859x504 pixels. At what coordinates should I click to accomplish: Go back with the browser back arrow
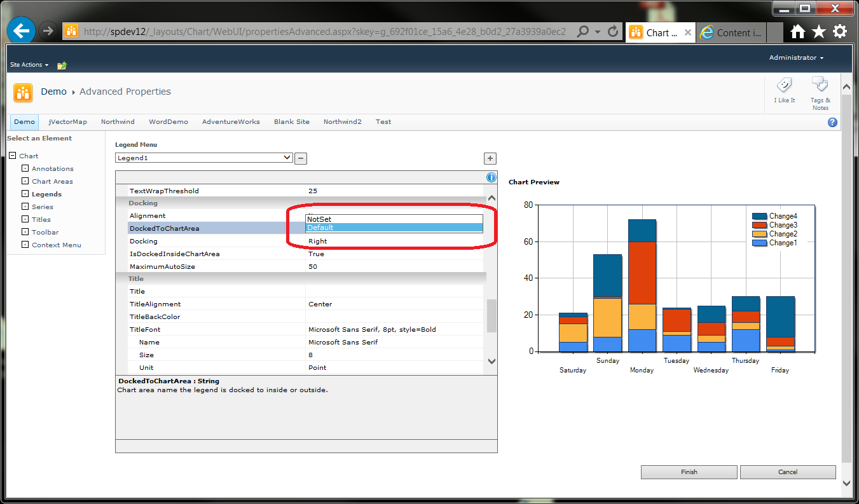21,30
